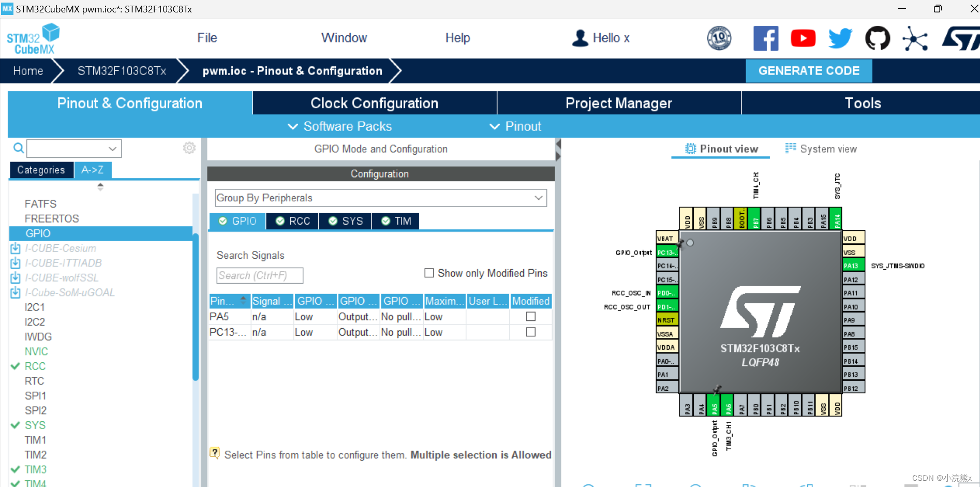
Task: Open the YouTube icon link
Action: point(803,38)
